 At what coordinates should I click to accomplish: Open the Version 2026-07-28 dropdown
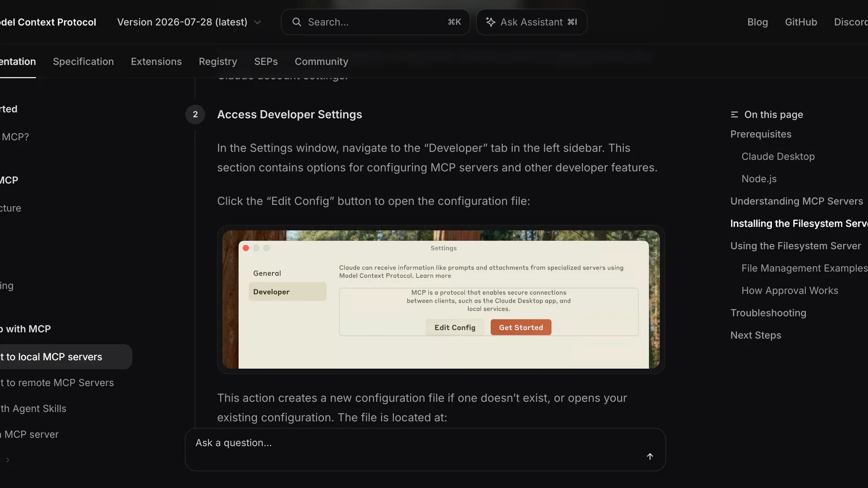point(189,22)
